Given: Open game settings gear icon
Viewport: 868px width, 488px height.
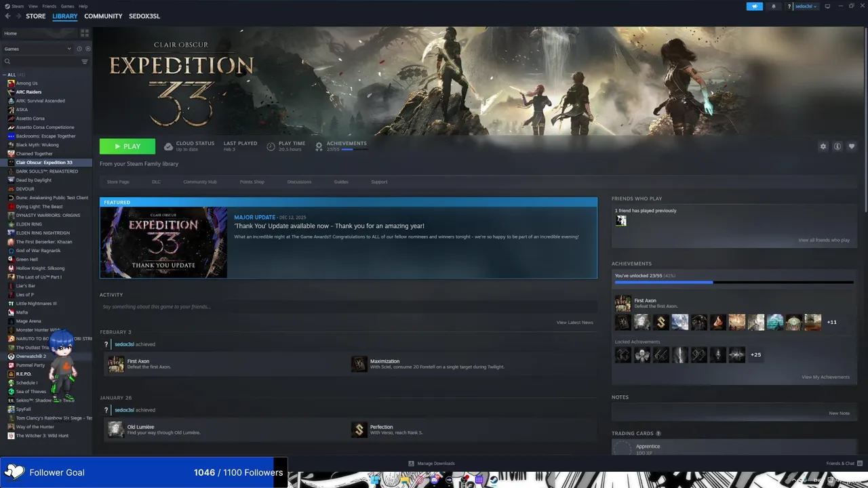Looking at the screenshot, I should tap(823, 146).
